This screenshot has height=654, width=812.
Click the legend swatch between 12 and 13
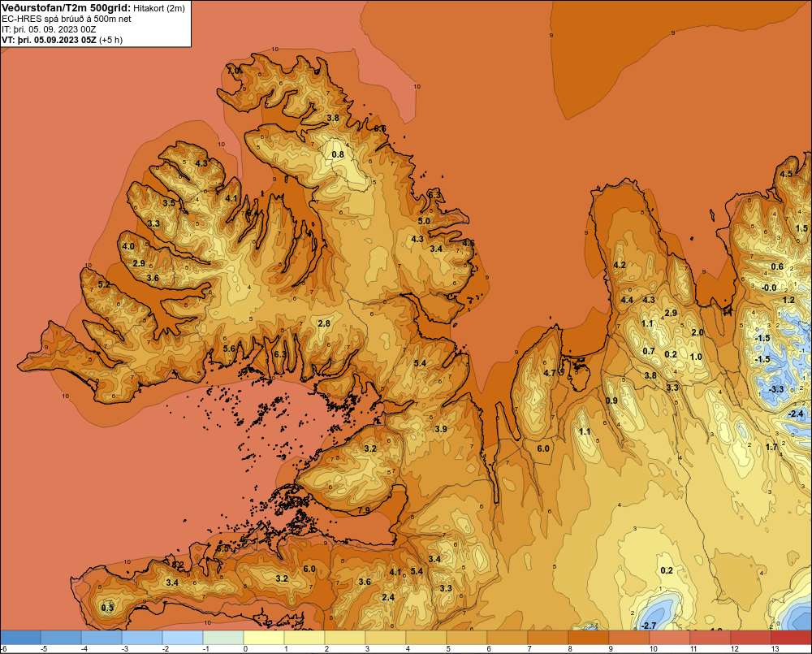(x=751, y=638)
